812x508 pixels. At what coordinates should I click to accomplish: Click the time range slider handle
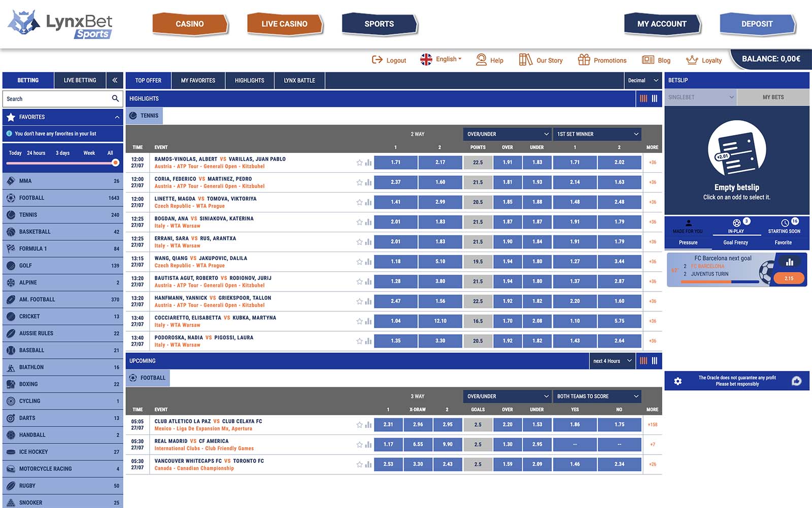click(x=115, y=163)
